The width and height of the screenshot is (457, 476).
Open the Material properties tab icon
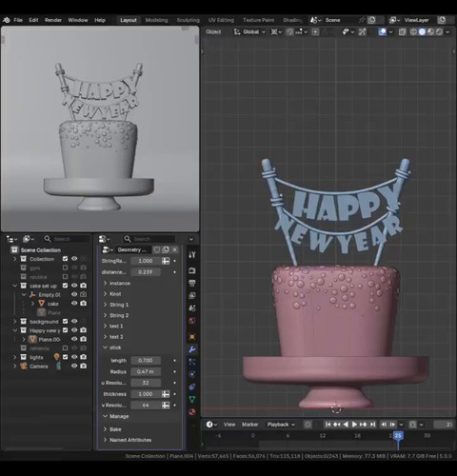click(x=192, y=412)
